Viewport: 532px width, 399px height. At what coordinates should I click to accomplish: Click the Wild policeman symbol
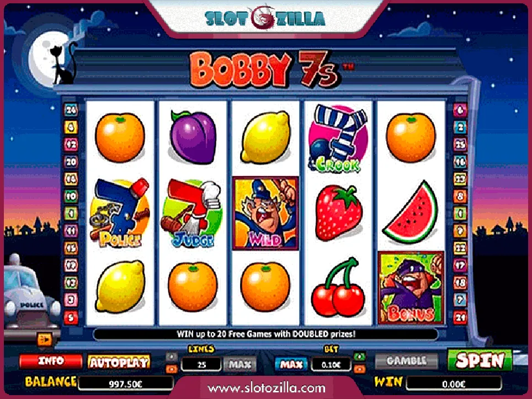(265, 213)
